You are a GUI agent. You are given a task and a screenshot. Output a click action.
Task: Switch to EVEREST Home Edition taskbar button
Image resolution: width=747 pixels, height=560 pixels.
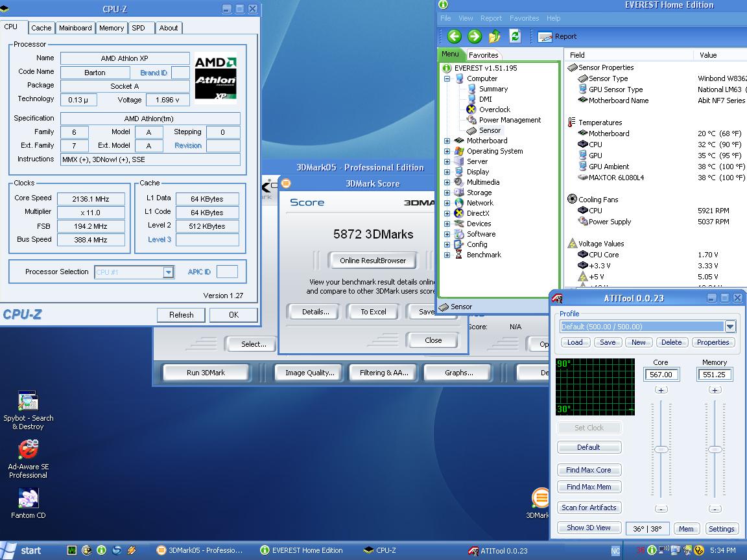[x=303, y=550]
